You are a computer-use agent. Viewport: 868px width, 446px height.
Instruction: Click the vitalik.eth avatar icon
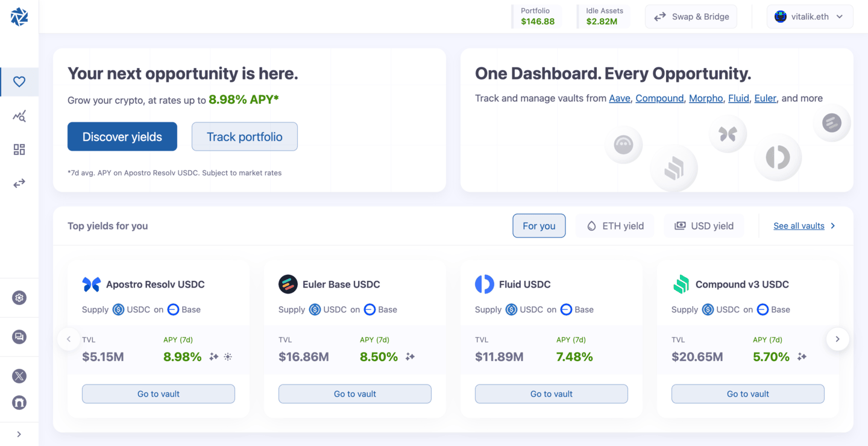[x=781, y=17]
